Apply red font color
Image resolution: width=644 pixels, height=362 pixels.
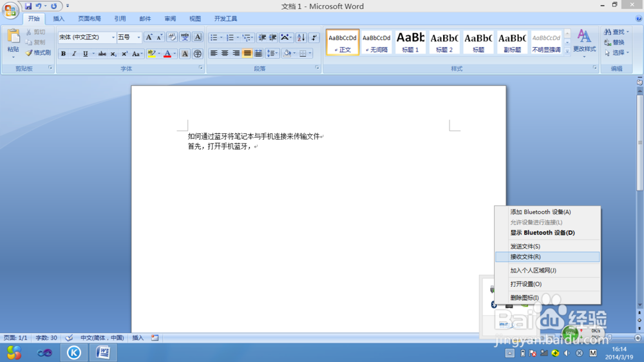167,54
